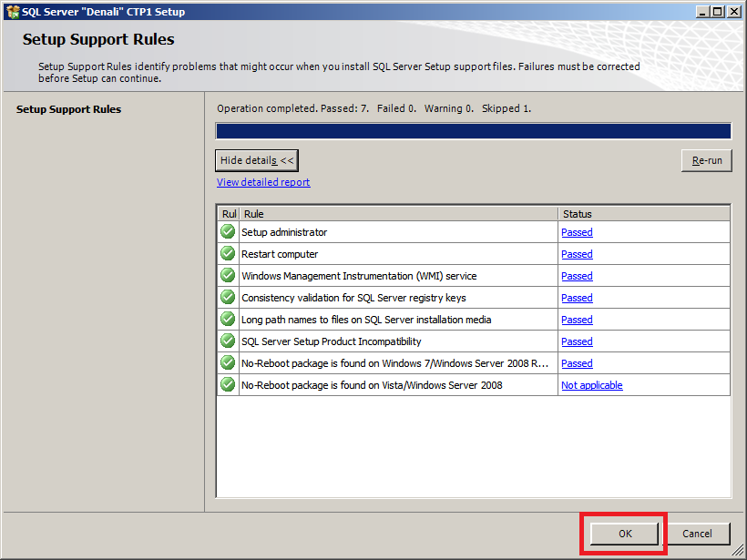The width and height of the screenshot is (747, 560).
Task: Click green check icon for Windows 7 No-Reboot
Action: pyautogui.click(x=228, y=362)
